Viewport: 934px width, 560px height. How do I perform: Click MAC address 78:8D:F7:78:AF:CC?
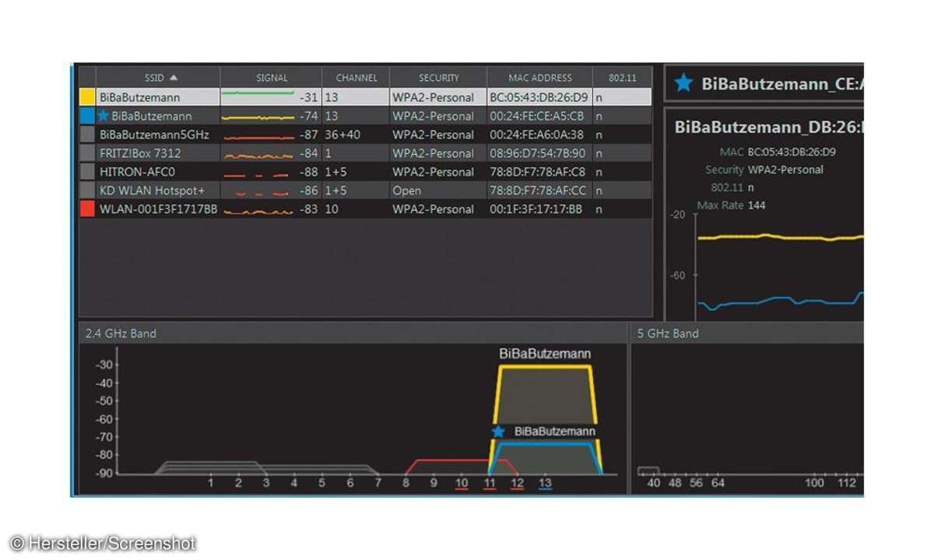pos(538,191)
